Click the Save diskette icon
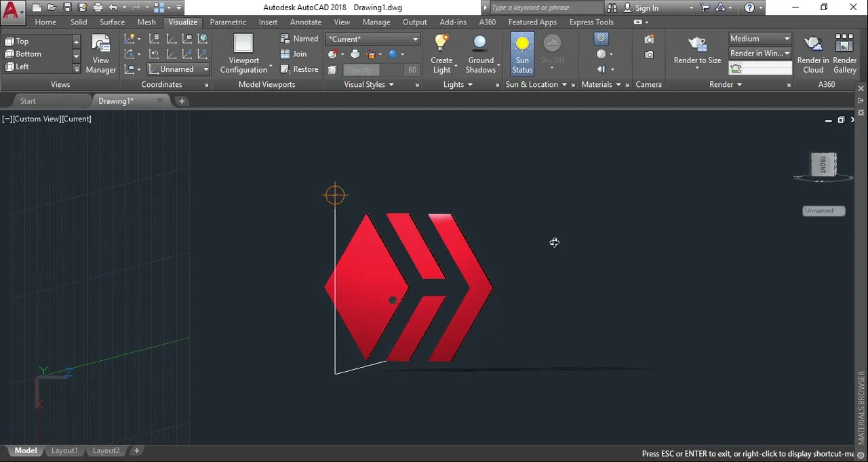Image resolution: width=868 pixels, height=462 pixels. click(66, 7)
